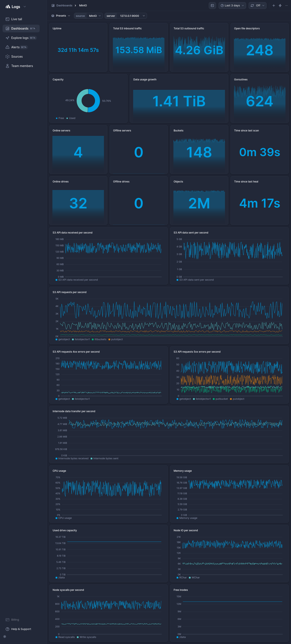
Task: Click the 4.26 GiB outbound traffic value
Action: coord(199,50)
